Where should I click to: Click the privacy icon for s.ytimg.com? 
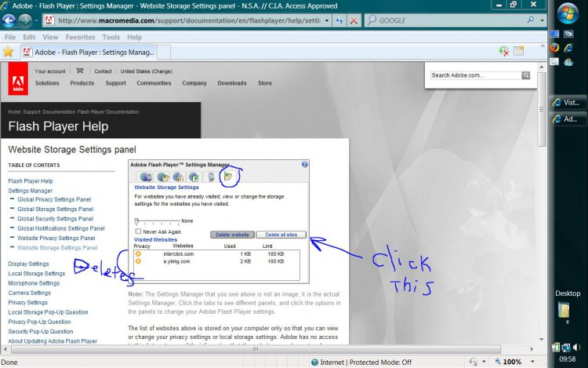pyautogui.click(x=138, y=261)
